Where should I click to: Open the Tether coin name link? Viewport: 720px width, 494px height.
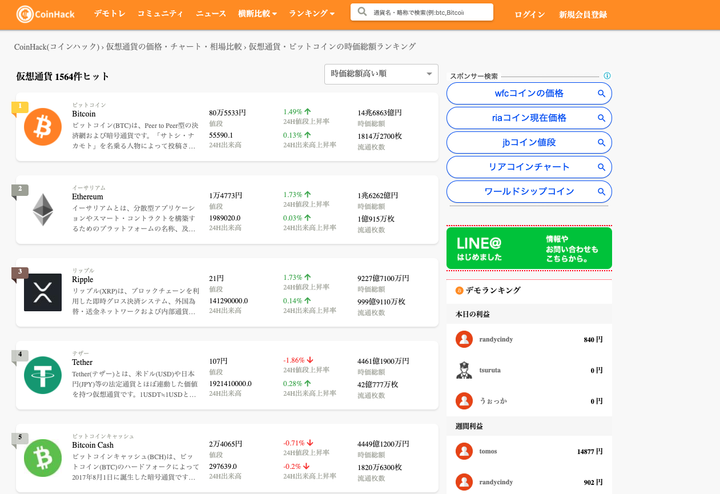pyautogui.click(x=82, y=362)
